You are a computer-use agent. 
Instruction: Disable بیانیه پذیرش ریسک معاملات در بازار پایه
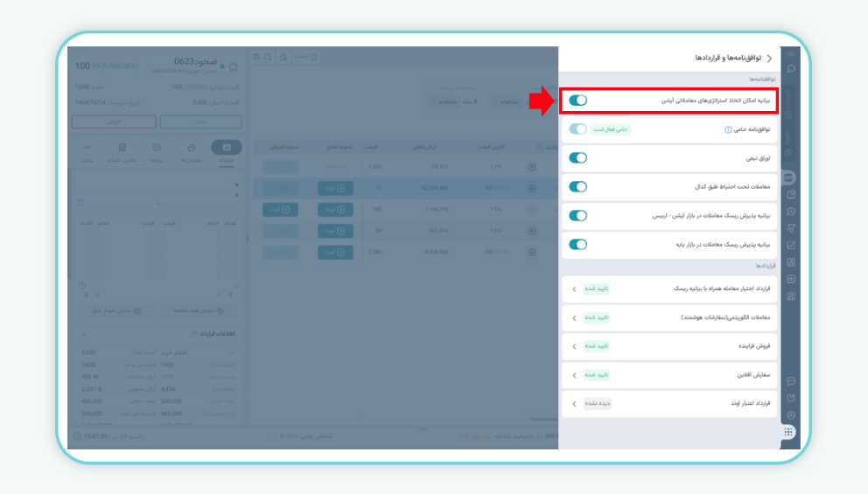click(x=577, y=245)
